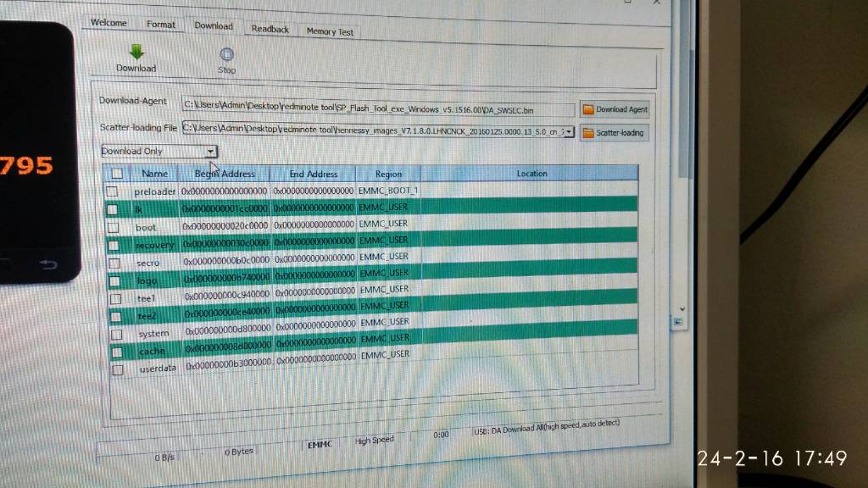
Task: Select the userdata name cell
Action: (x=158, y=368)
